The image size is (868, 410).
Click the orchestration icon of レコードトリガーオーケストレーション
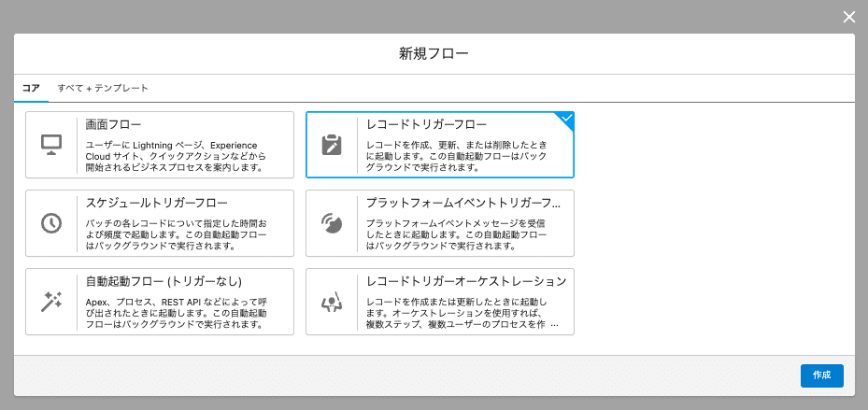point(332,302)
